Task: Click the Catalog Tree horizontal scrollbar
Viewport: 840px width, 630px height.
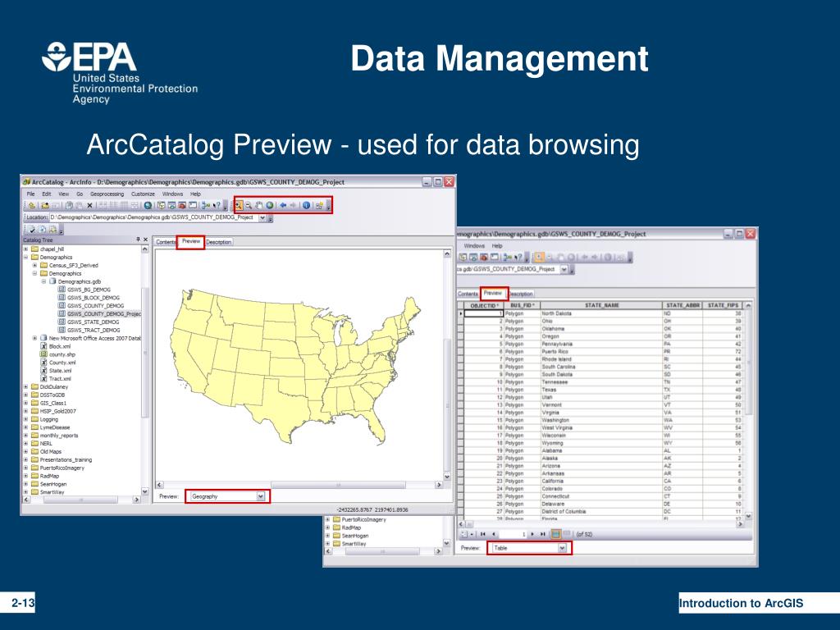Action: tap(81, 500)
